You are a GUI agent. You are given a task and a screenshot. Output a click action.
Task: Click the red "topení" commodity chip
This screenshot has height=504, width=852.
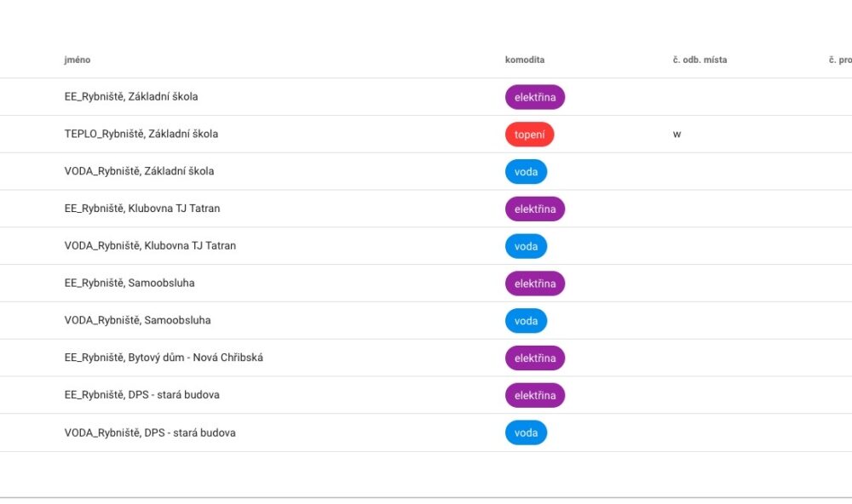pos(529,135)
